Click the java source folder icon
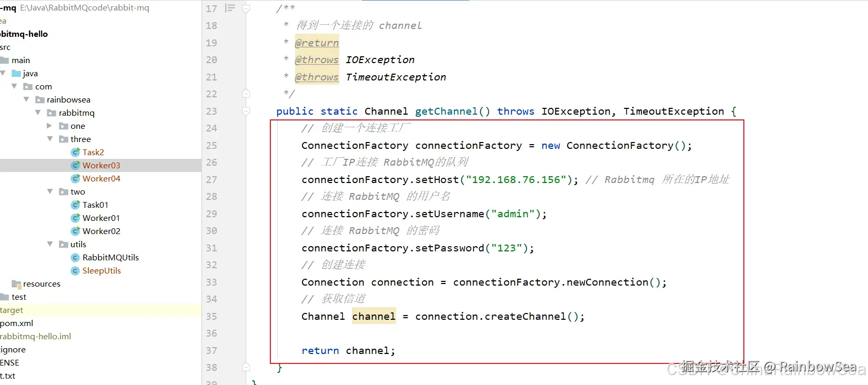This screenshot has height=385, width=868. coord(16,73)
